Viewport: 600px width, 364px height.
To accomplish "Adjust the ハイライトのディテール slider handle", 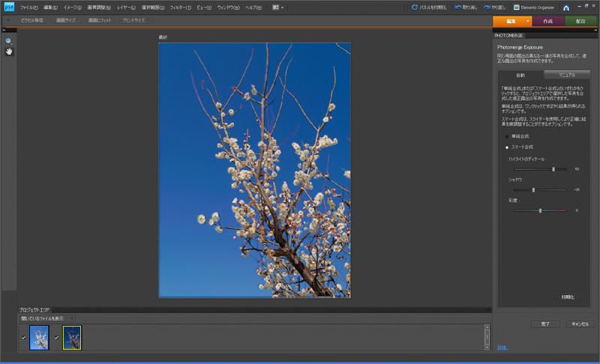I will [x=553, y=169].
